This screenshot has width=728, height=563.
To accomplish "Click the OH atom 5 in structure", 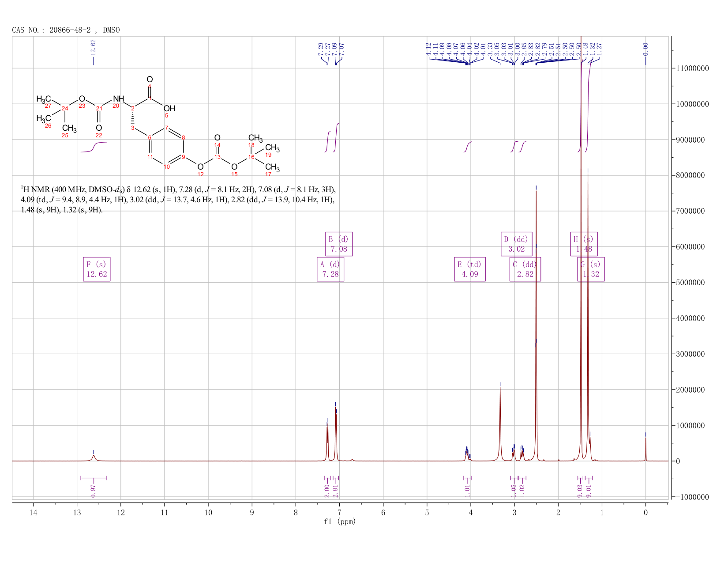I will (x=169, y=109).
